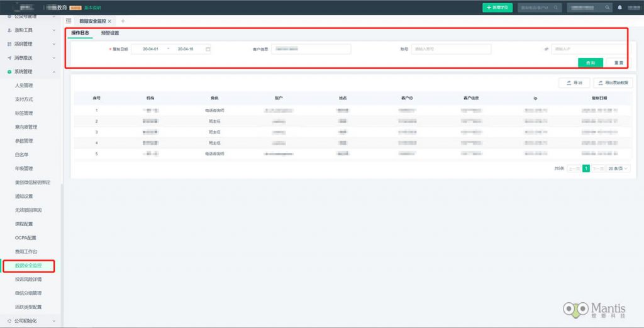
Task: Click the search icon in first top search box
Action: [x=556, y=8]
